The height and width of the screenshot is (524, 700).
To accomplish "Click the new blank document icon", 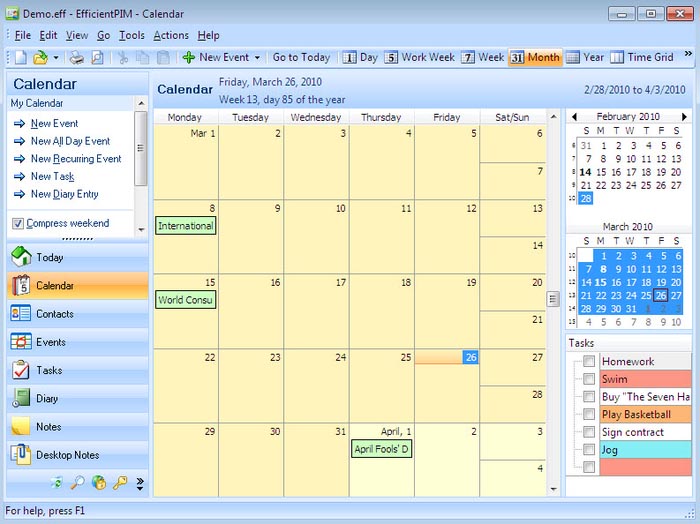I will pos(20,58).
